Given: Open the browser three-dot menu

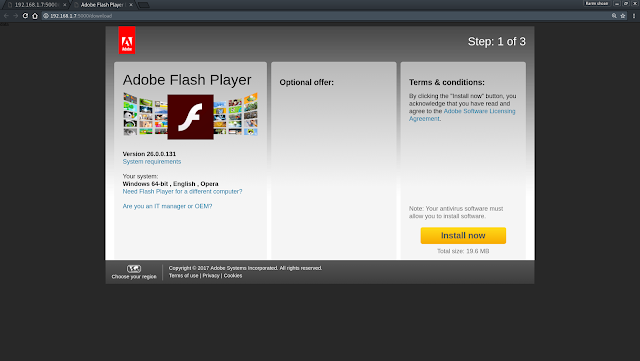Looking at the screenshot, I should 634,16.
